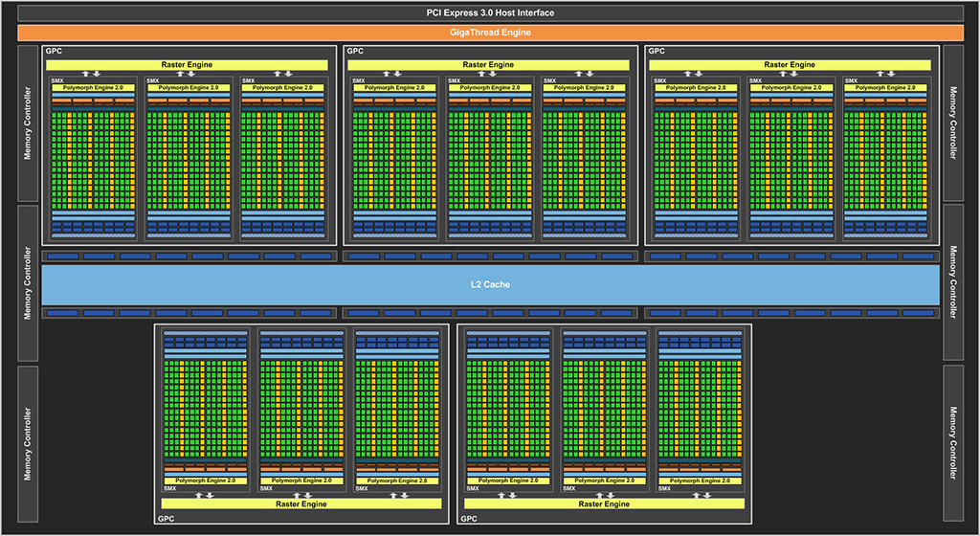Click the middle-left Memory Controller block

(x=29, y=282)
